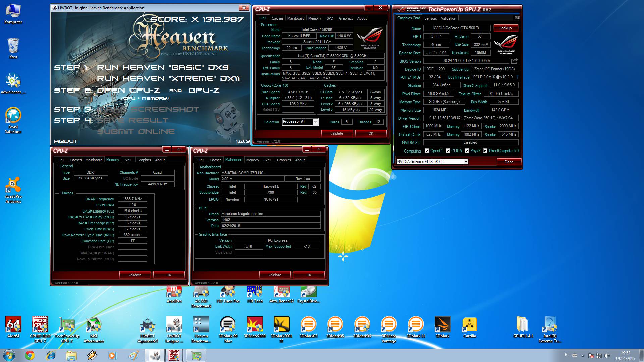Launch 3DMark2000 shortcut
Viewport: 644px width, 362px height.
tap(255, 327)
